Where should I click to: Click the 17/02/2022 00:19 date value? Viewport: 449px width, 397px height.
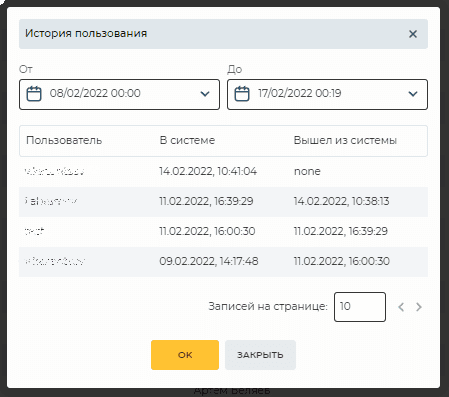coord(300,93)
